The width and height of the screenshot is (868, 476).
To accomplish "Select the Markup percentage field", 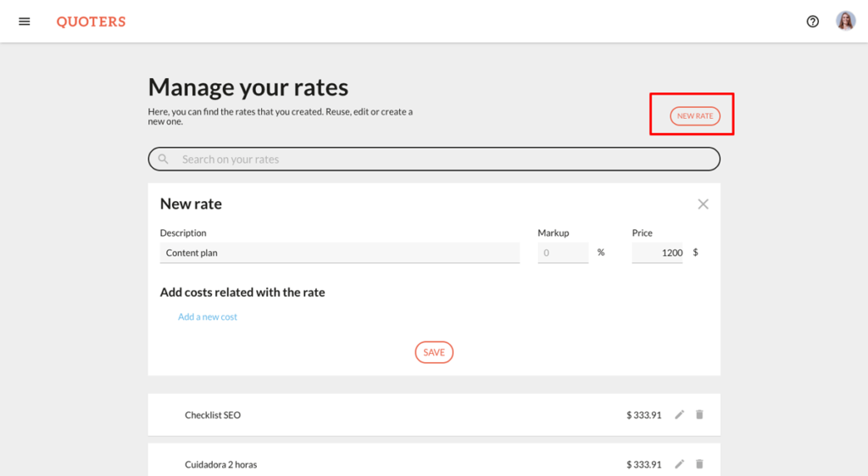I will [x=563, y=253].
